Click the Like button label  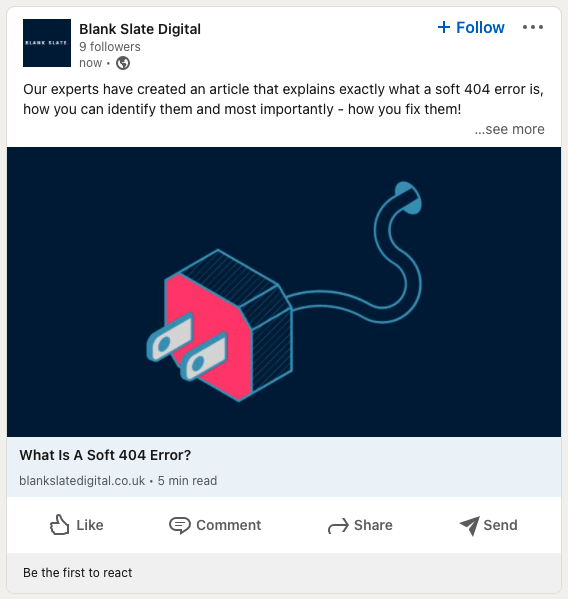90,525
